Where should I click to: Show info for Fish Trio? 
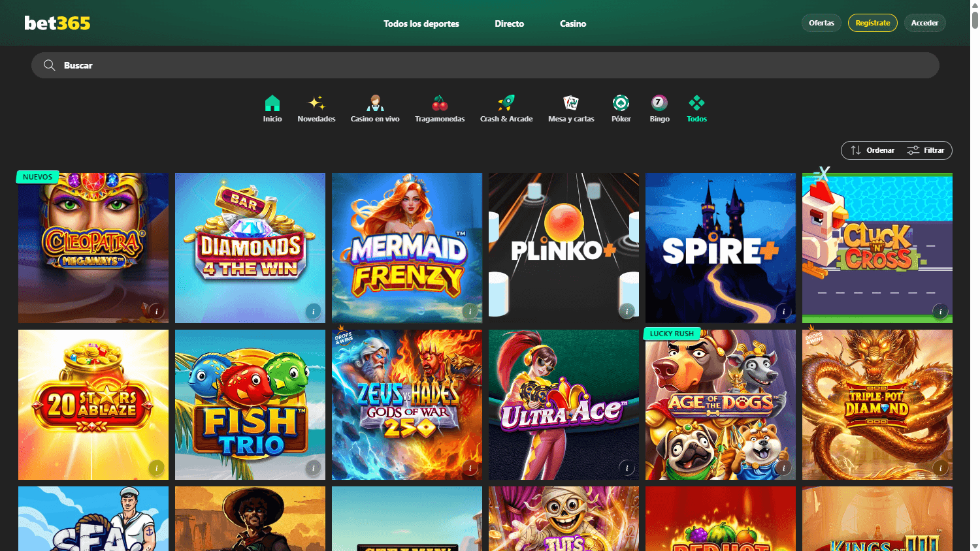[313, 468]
